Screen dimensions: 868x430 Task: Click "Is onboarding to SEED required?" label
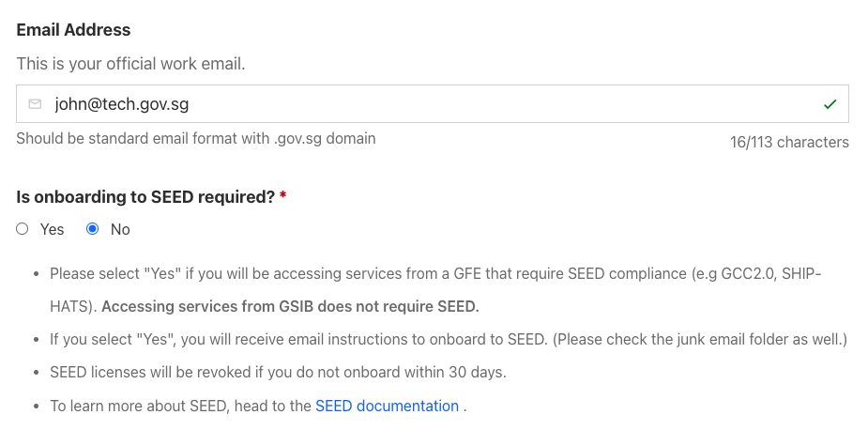pyautogui.click(x=145, y=197)
